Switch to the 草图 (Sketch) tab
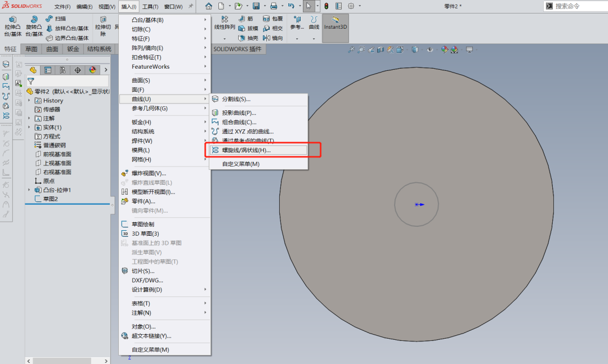 (x=31, y=49)
